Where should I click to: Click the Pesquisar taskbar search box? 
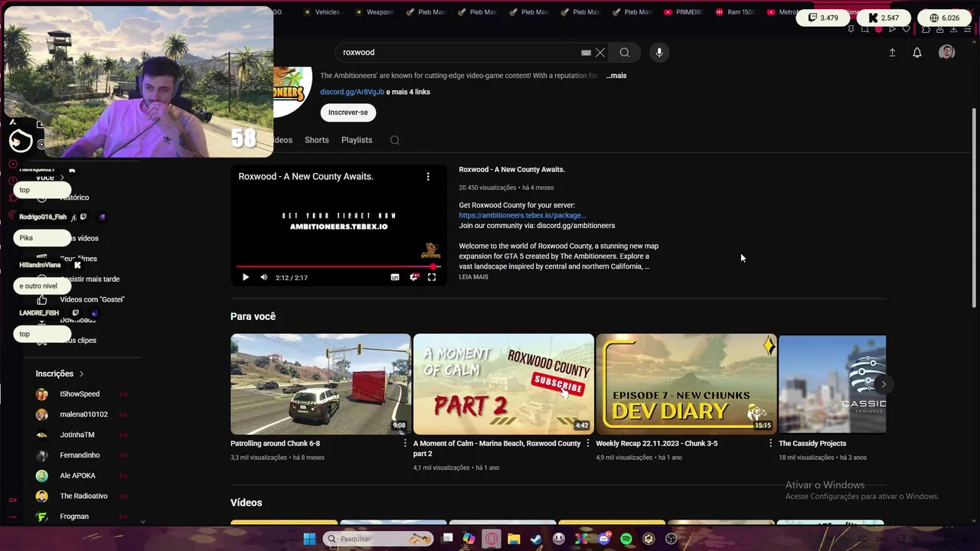(x=377, y=539)
